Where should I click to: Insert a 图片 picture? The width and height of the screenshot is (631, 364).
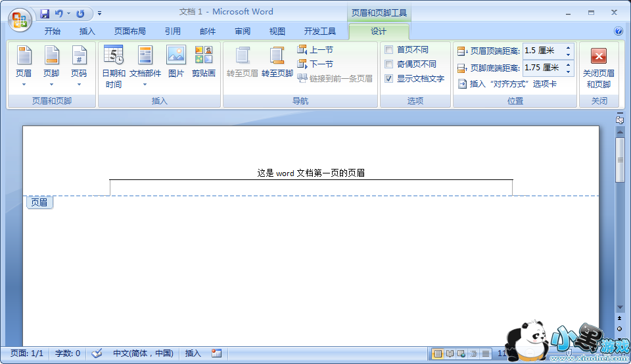point(176,62)
